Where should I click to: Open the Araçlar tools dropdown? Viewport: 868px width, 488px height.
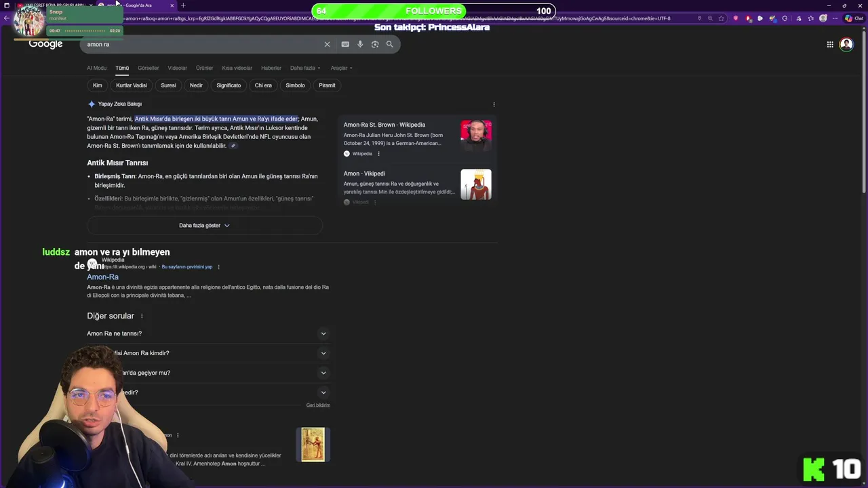point(341,68)
